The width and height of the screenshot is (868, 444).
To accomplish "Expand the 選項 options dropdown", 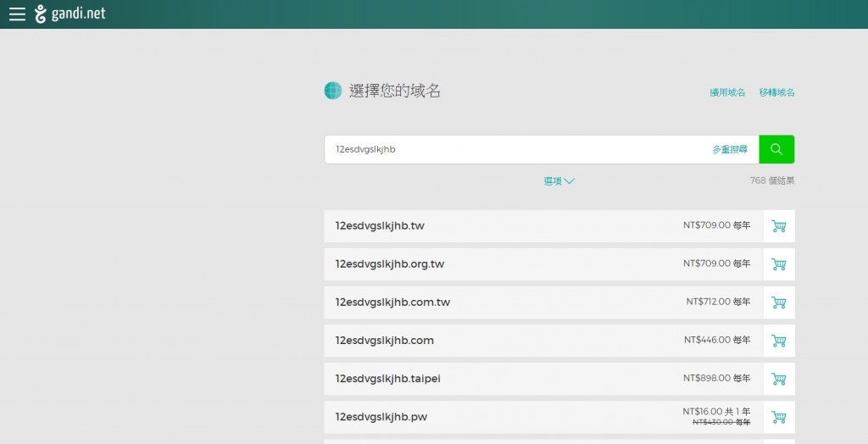I will coord(559,181).
